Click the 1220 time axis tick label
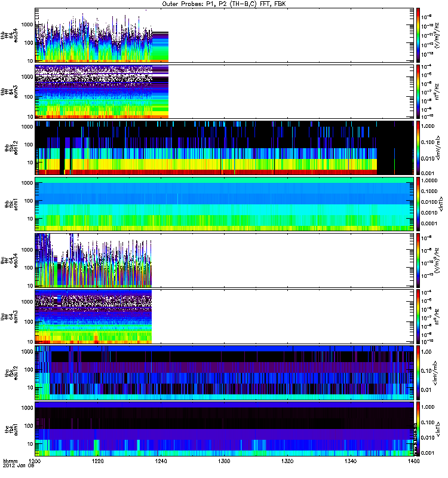This screenshot has width=448, height=478. (98, 462)
